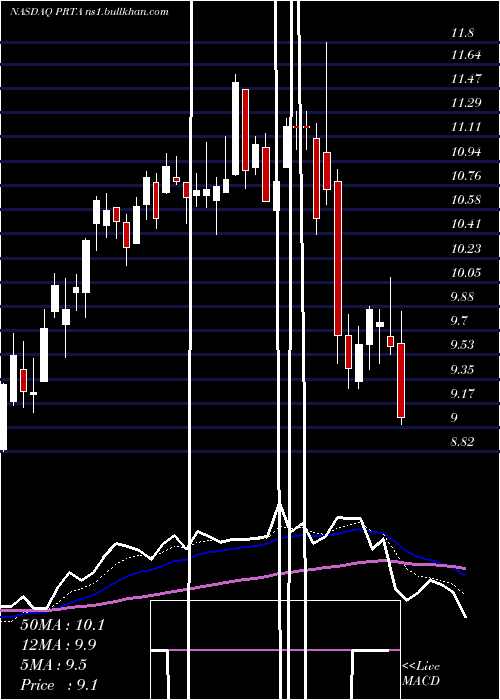Click the last red candlestick near 9.1
500x700 pixels.
pos(401,380)
